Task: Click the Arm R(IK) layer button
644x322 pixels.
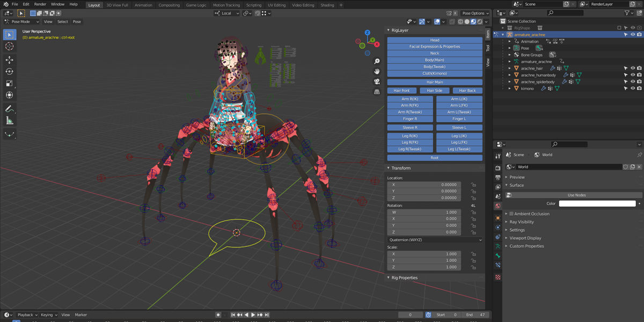Action: pyautogui.click(x=409, y=99)
